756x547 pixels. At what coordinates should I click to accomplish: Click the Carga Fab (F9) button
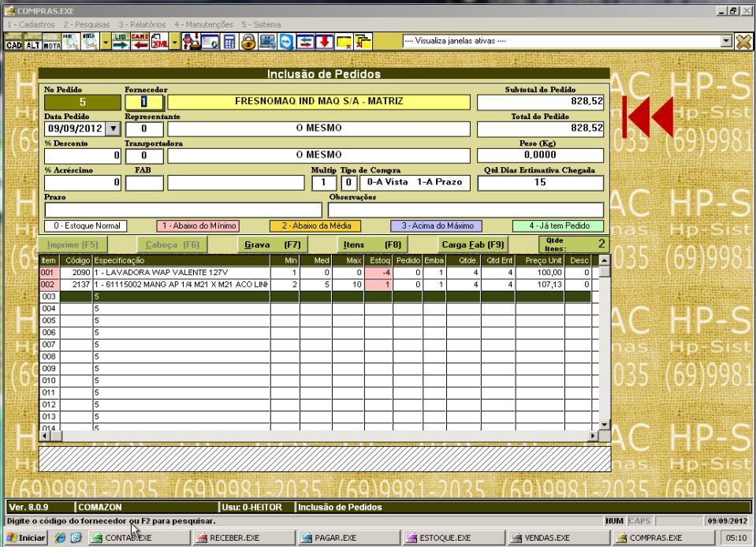(472, 245)
